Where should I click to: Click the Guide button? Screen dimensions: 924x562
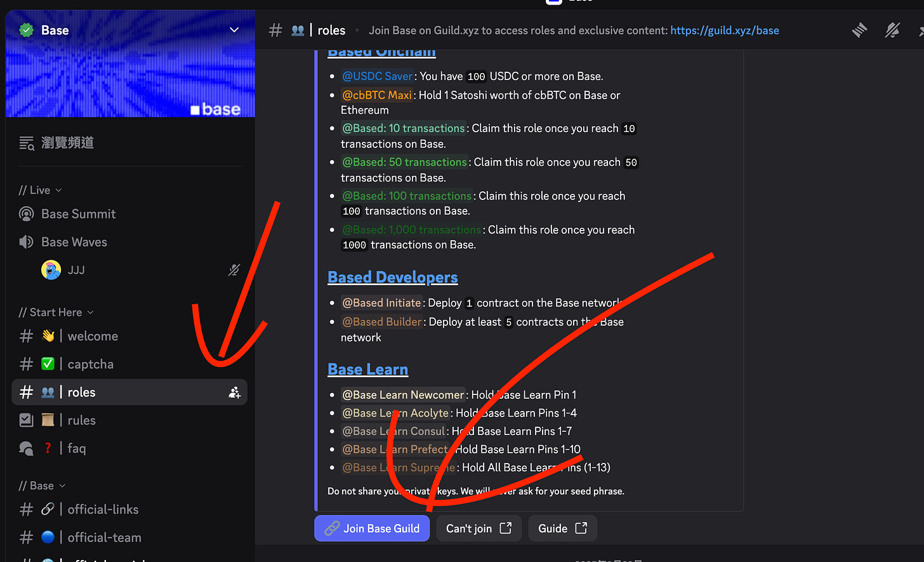pos(563,528)
